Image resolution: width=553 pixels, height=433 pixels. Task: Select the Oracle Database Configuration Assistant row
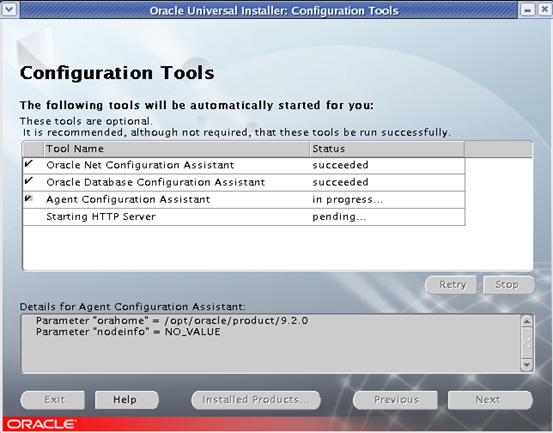[x=244, y=182]
